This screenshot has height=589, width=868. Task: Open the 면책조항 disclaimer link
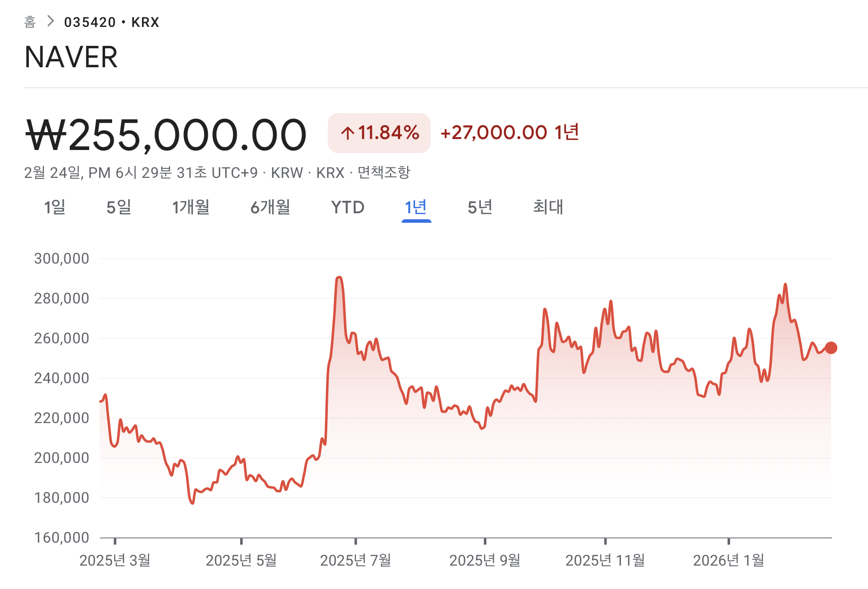(x=384, y=172)
